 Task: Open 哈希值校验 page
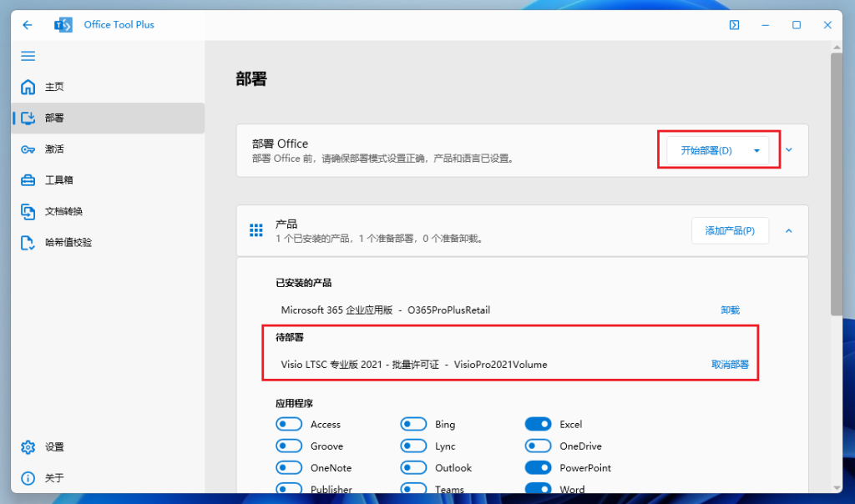click(x=109, y=243)
